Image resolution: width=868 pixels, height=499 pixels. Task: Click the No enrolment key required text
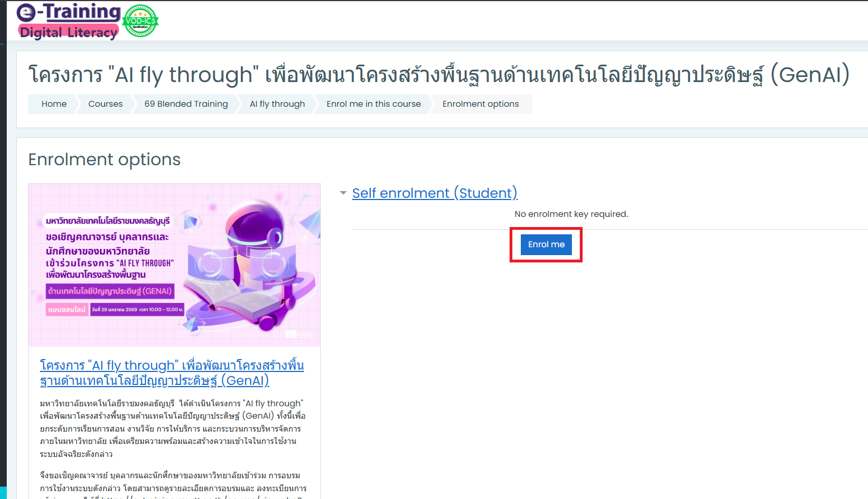tap(571, 214)
